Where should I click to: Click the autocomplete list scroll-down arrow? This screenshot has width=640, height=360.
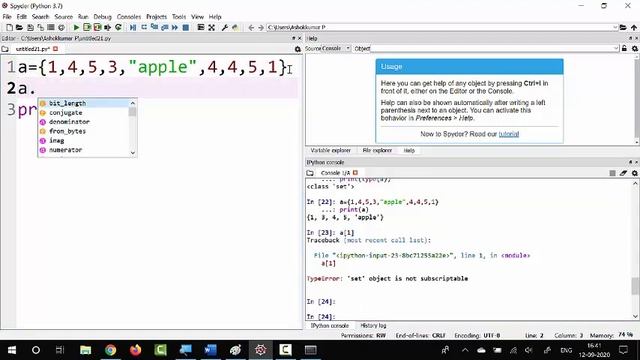133,153
